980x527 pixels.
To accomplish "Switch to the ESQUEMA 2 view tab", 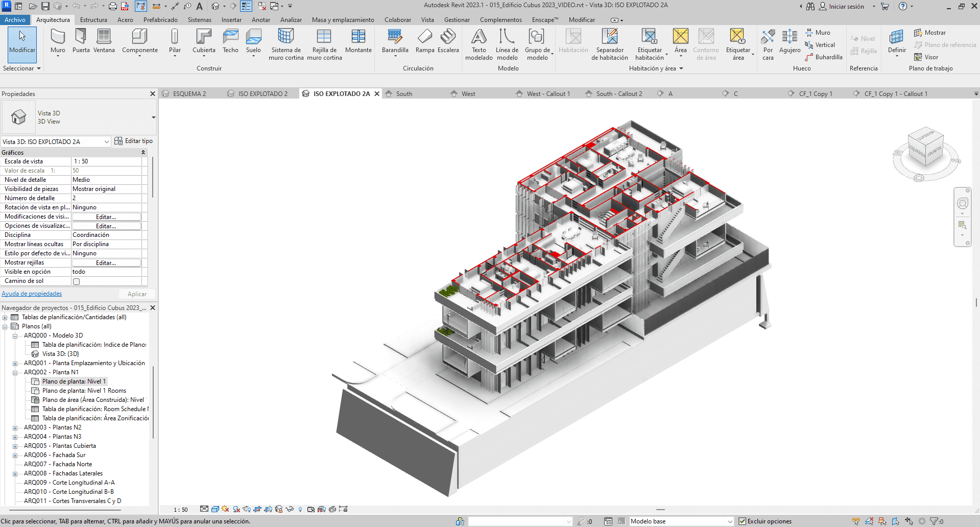I will pyautogui.click(x=189, y=94).
